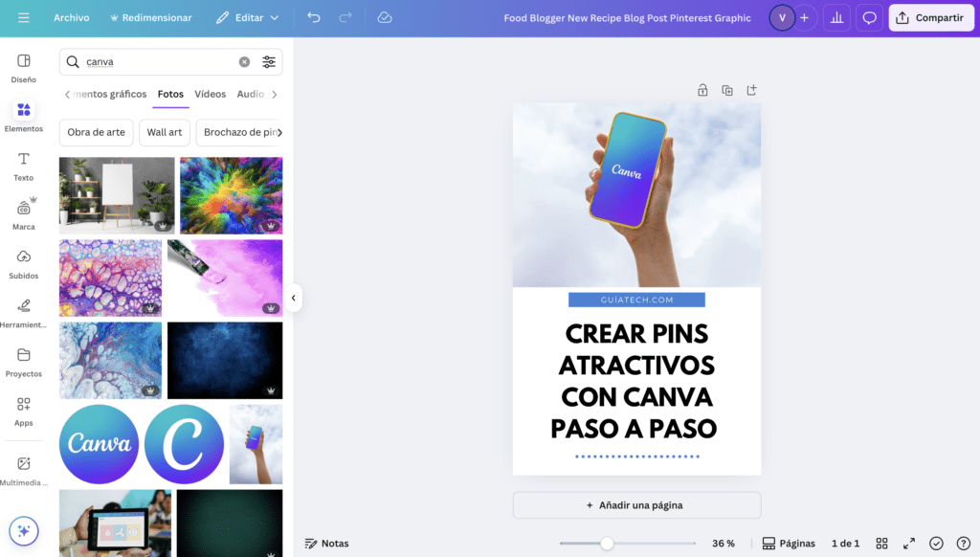Switch to the Audio tab

point(250,95)
